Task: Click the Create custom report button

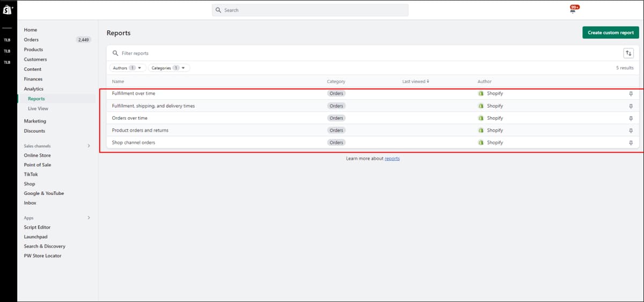Action: pyautogui.click(x=611, y=33)
